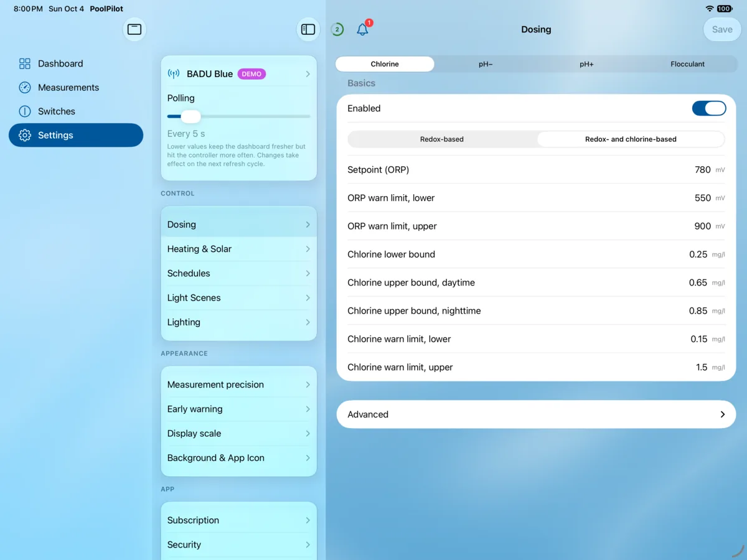Viewport: 747px width, 560px height.
Task: Open Security settings
Action: tap(239, 544)
